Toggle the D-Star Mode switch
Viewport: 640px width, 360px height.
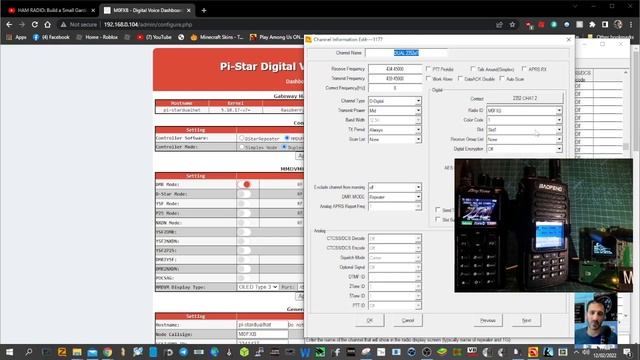(244, 194)
